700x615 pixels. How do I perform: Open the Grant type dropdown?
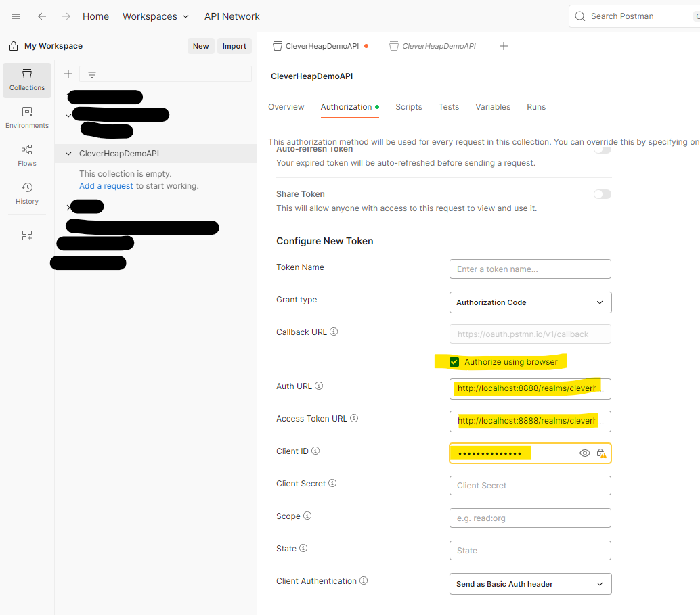pyautogui.click(x=530, y=302)
